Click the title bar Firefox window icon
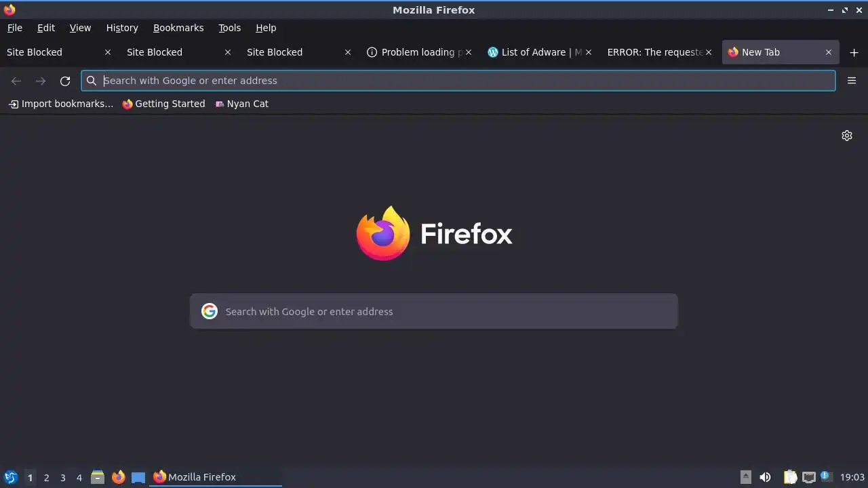 9,9
